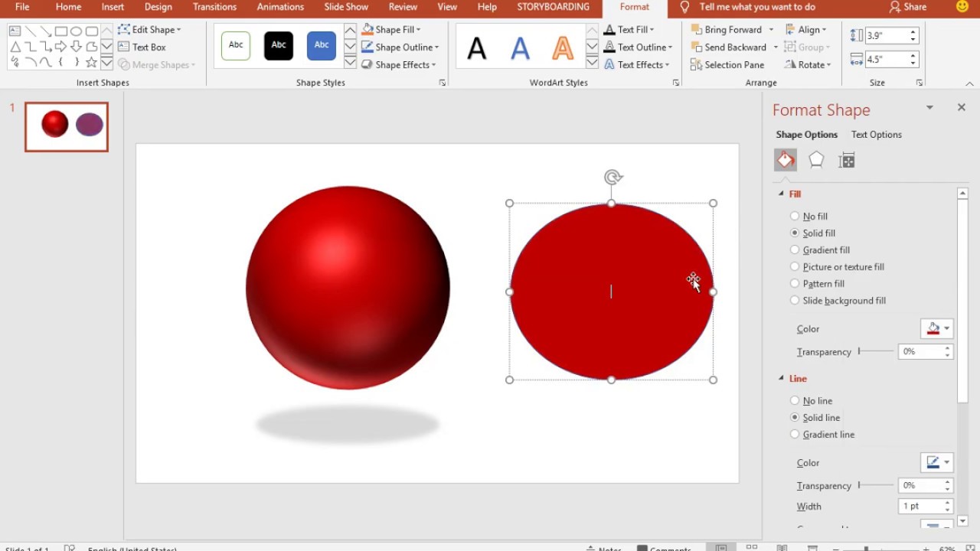The height and width of the screenshot is (551, 980).
Task: Open the Shape Outline dropdown
Action: (x=400, y=47)
